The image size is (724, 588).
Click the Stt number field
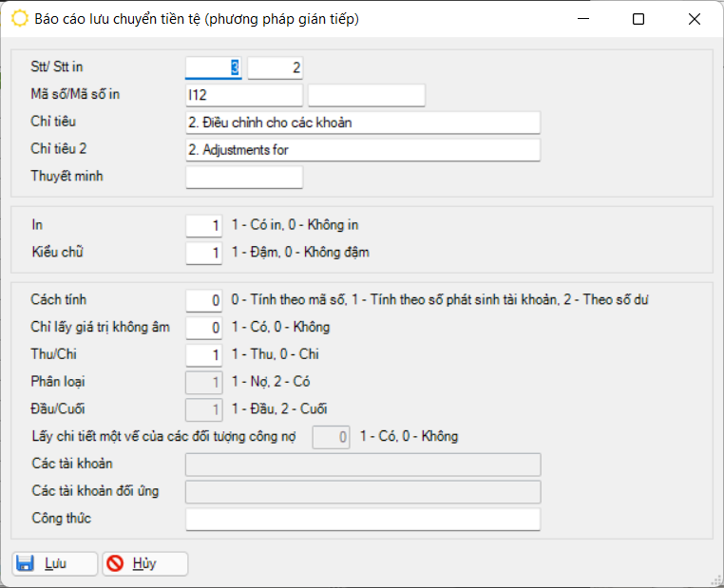214,67
